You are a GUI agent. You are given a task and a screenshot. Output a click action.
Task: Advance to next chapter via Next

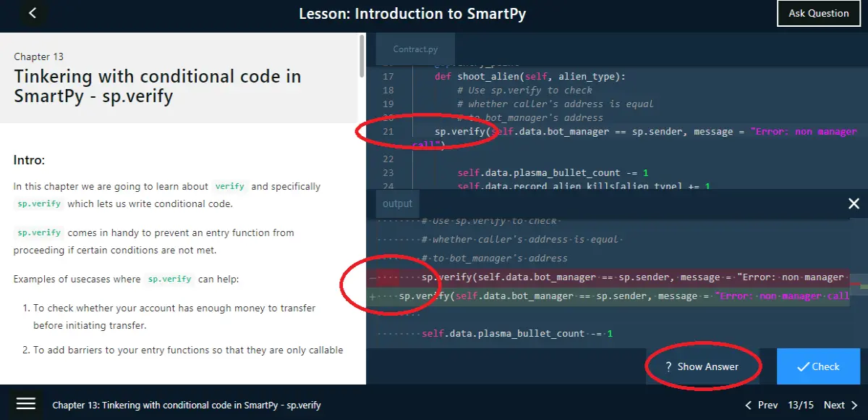pyautogui.click(x=841, y=406)
